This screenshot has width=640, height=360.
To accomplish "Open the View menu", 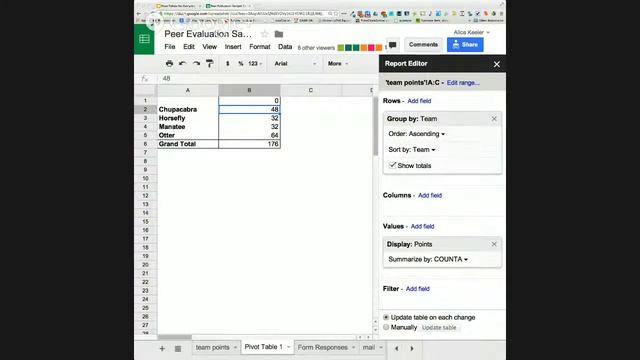I will pyautogui.click(x=209, y=47).
